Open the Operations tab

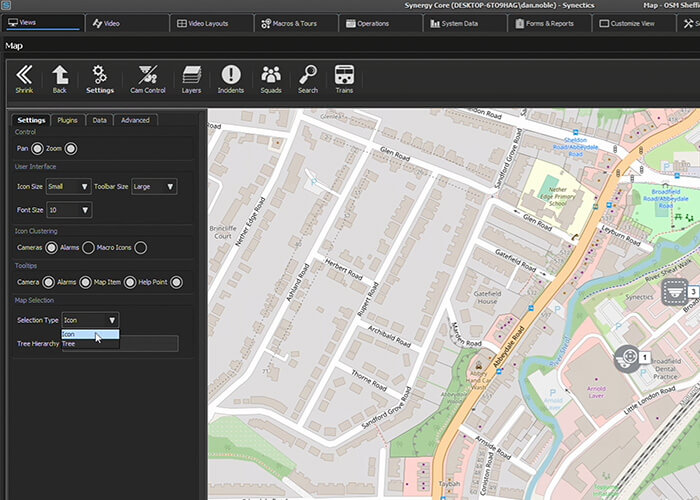coord(381,23)
